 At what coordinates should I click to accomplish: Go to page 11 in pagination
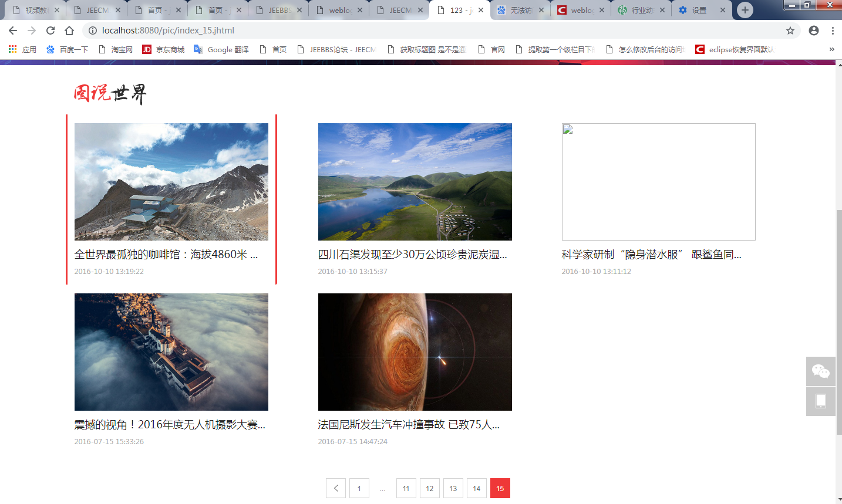coord(406,488)
